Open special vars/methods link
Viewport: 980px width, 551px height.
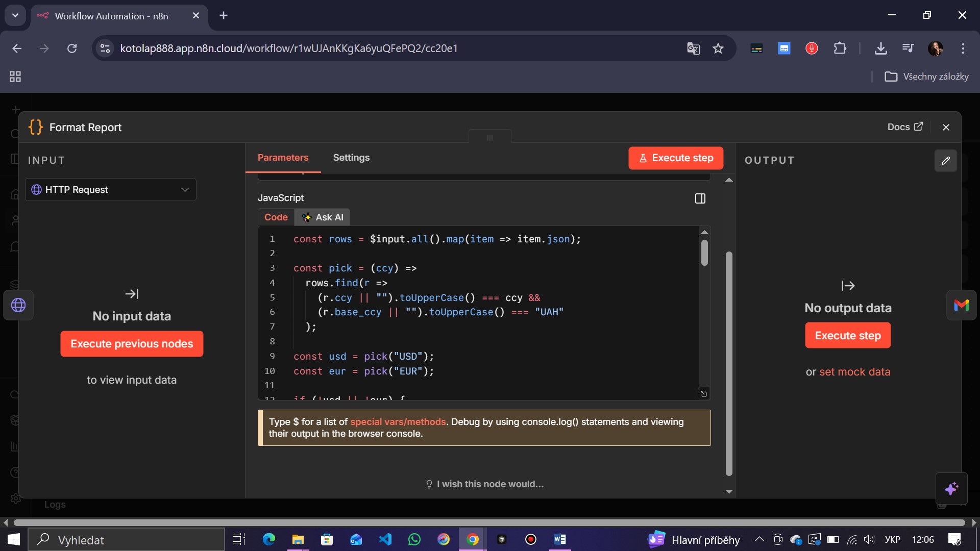pos(398,422)
